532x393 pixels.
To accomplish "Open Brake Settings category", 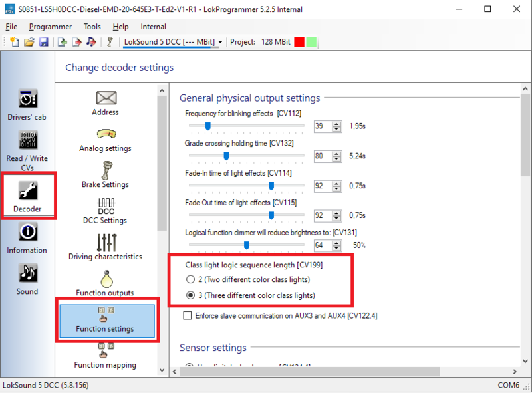I will click(106, 174).
